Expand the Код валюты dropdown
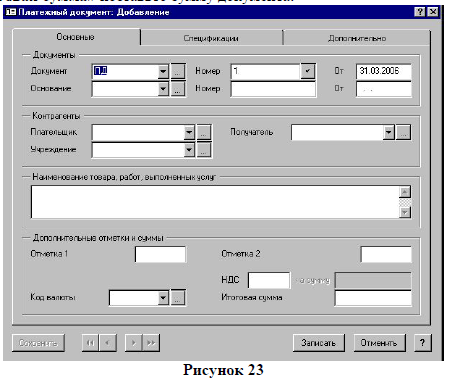 click(x=163, y=298)
